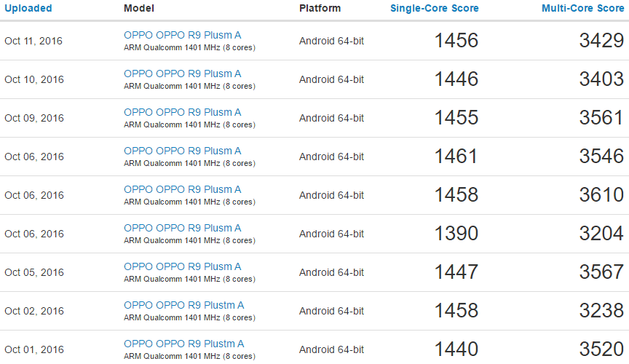Sort results by the Uploaded column header
Image resolution: width=629 pixels, height=364 pixels.
[28, 8]
